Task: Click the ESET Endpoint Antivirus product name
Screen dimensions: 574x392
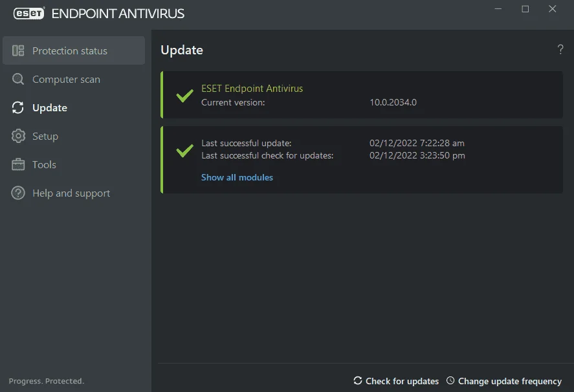Action: click(252, 89)
